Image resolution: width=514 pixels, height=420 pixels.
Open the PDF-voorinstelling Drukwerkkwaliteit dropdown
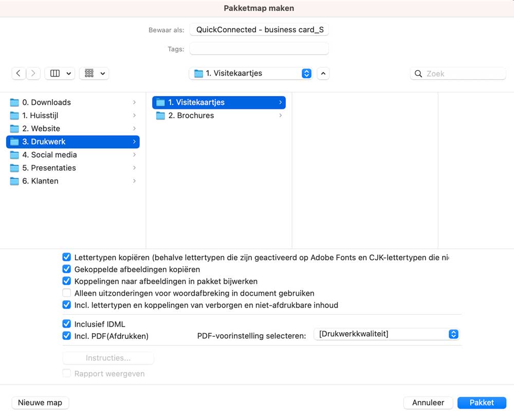387,334
